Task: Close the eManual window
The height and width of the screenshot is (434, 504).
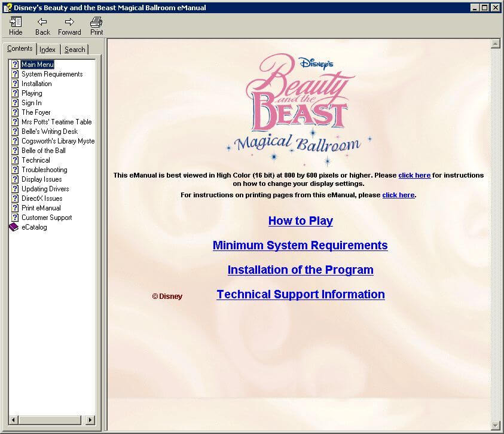Action: [495, 7]
